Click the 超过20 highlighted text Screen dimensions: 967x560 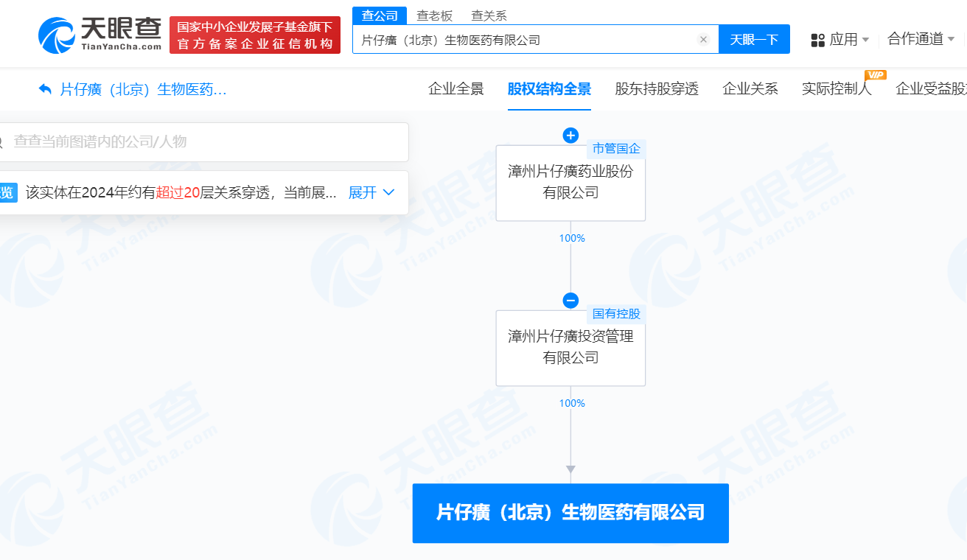(x=178, y=193)
